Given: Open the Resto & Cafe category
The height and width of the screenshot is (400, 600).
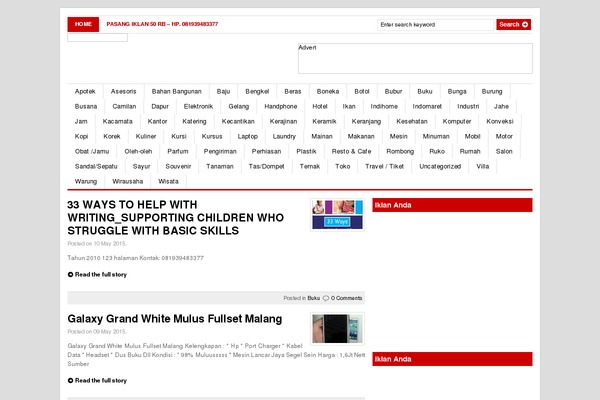Looking at the screenshot, I should (x=351, y=151).
